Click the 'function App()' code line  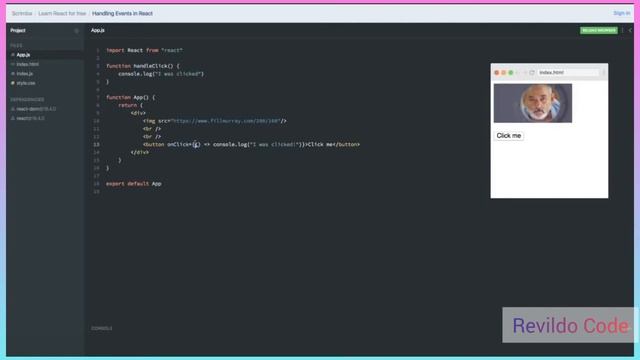point(131,97)
